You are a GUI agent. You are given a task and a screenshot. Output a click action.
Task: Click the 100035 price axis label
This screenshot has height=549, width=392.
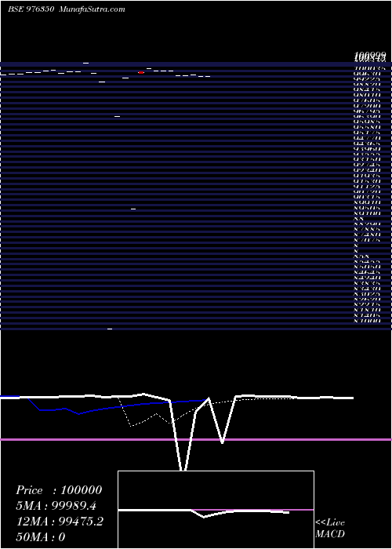click(370, 68)
